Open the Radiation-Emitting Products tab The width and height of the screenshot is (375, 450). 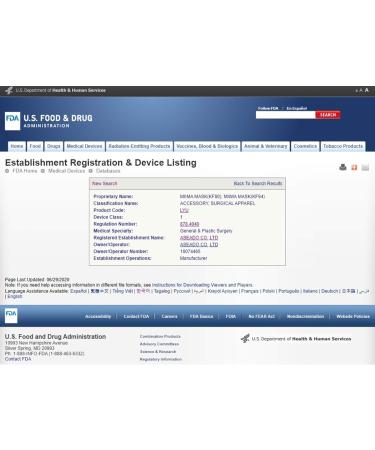139,146
